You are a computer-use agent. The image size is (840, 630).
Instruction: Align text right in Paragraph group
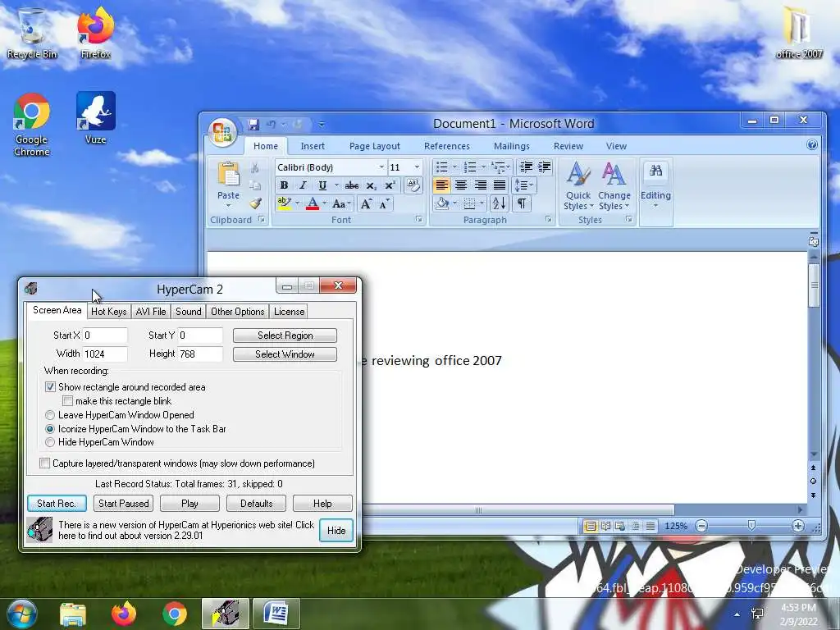481,185
